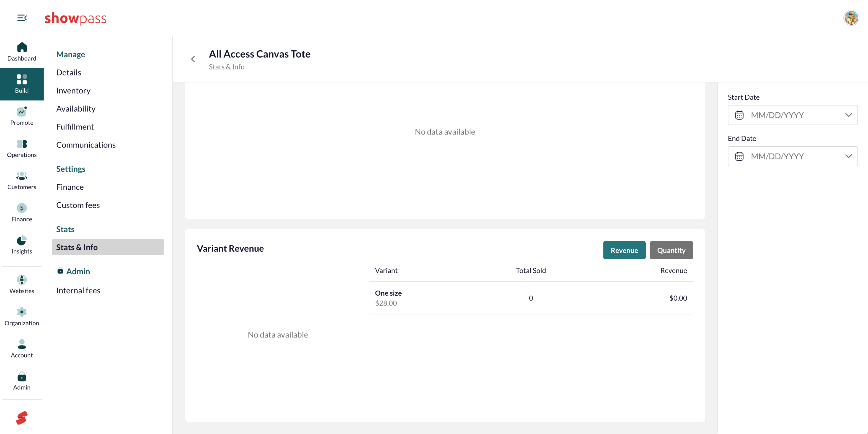Image resolution: width=868 pixels, height=434 pixels.
Task: Open the Availability menu item
Action: click(76, 109)
